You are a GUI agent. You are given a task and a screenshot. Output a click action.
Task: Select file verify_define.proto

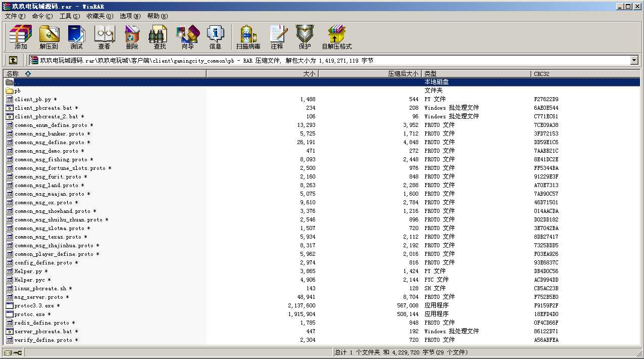click(46, 340)
